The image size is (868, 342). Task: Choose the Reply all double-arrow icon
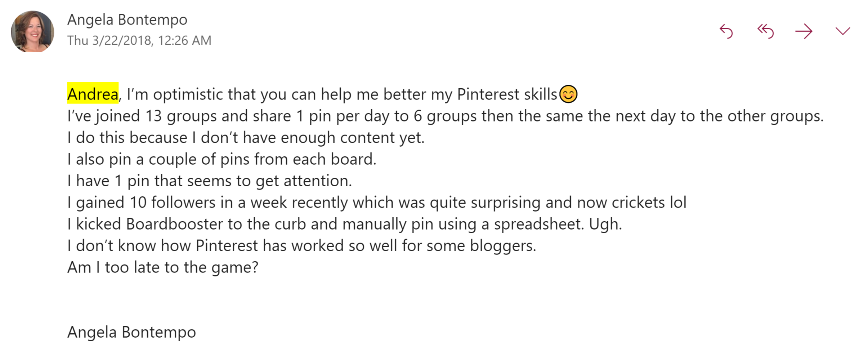[x=765, y=31]
